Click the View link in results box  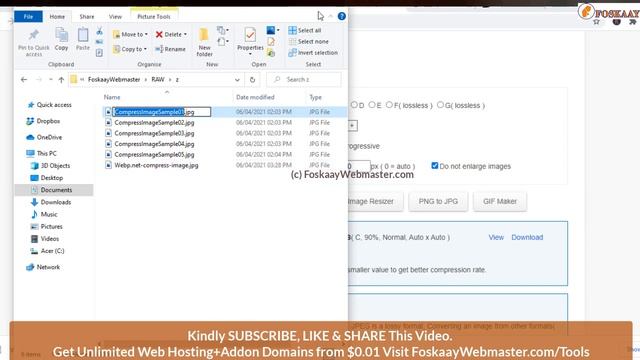(x=496, y=237)
